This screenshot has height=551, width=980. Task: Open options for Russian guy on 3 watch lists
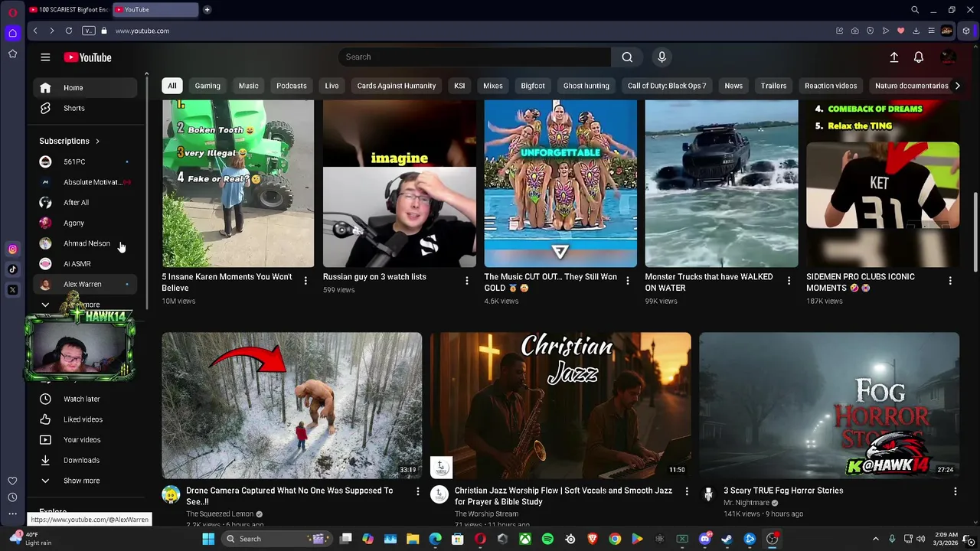467,281
